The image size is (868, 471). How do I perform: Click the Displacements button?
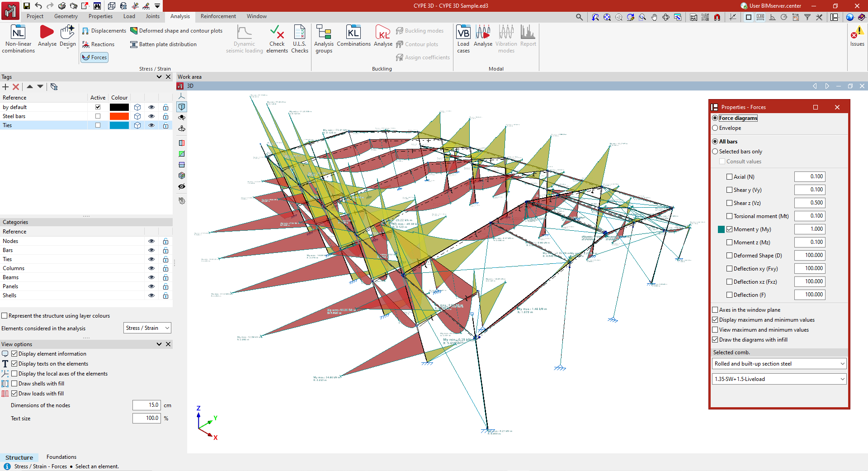coord(104,31)
